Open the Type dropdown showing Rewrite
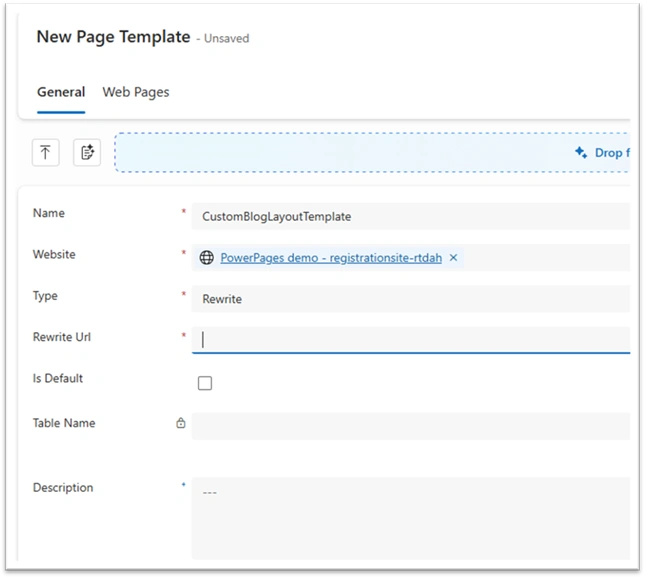 411,299
